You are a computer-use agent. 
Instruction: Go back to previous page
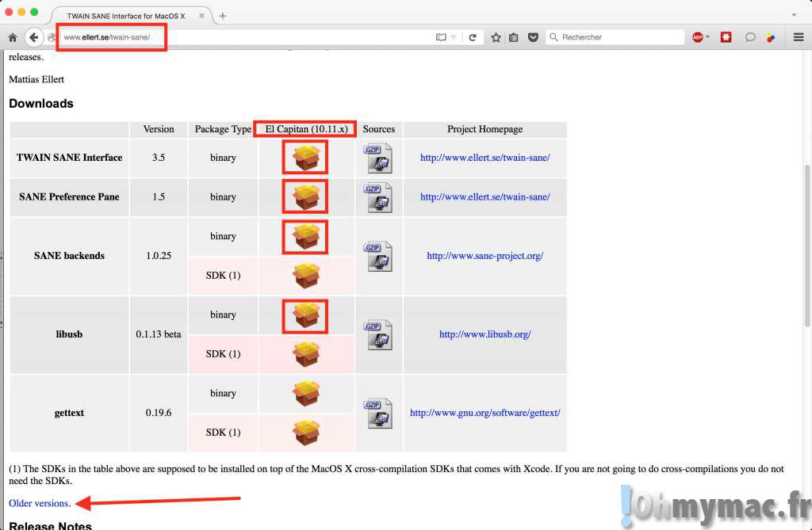tap(33, 37)
